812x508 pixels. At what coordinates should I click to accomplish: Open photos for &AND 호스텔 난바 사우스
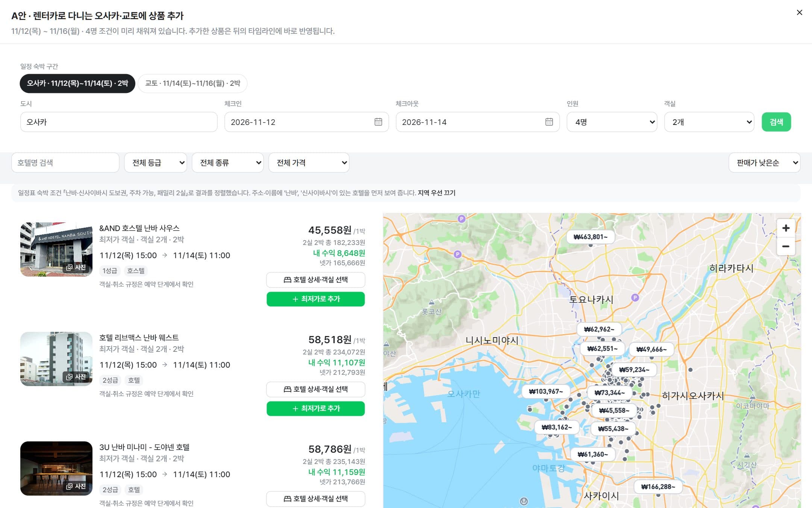tap(76, 267)
